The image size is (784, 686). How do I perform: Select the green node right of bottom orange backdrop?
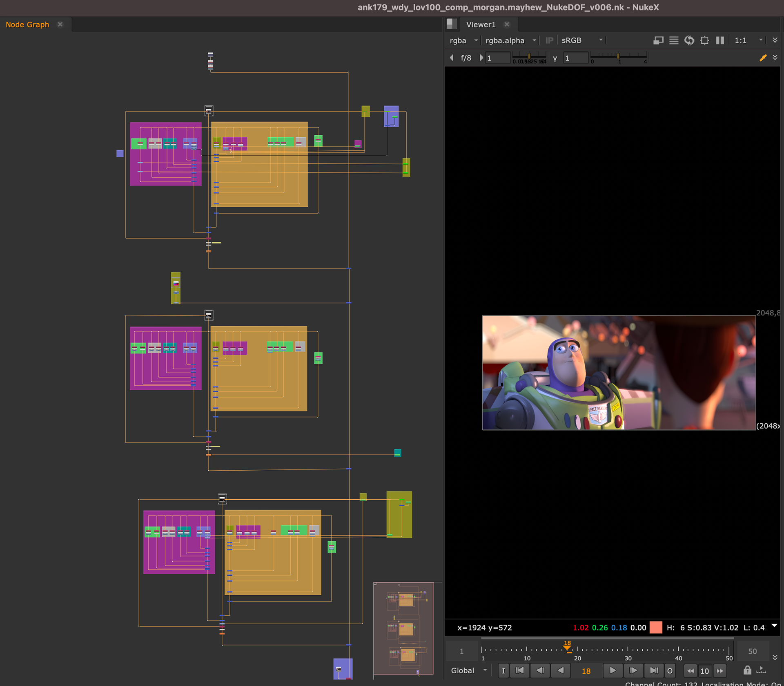[x=332, y=547]
